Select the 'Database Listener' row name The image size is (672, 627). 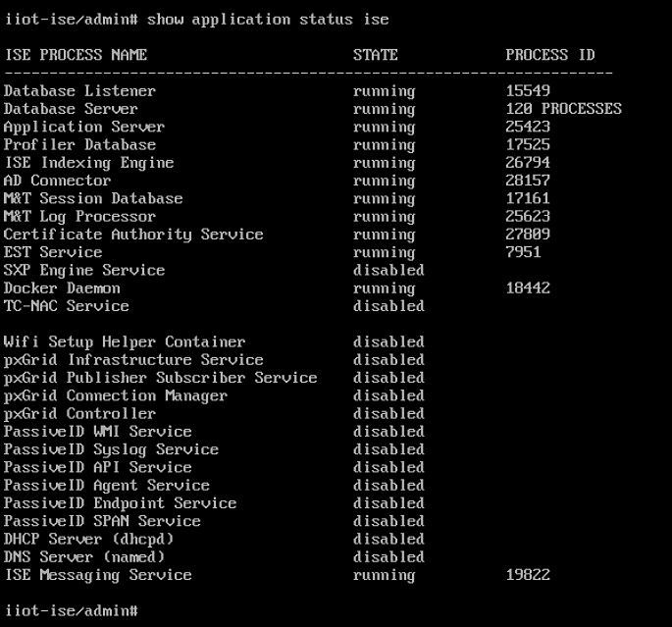coord(79,91)
